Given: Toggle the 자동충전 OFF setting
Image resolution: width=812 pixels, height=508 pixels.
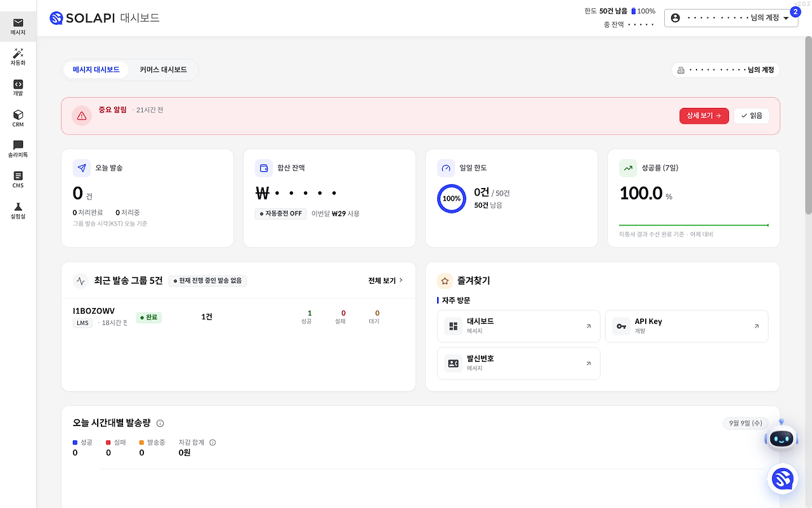Looking at the screenshot, I should point(281,214).
